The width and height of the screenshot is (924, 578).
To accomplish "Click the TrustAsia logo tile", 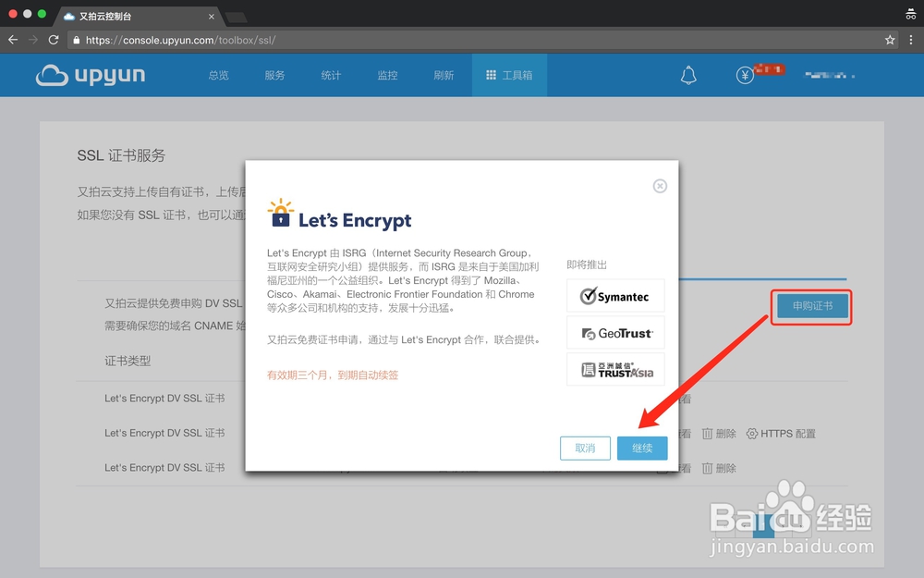I will pos(615,369).
